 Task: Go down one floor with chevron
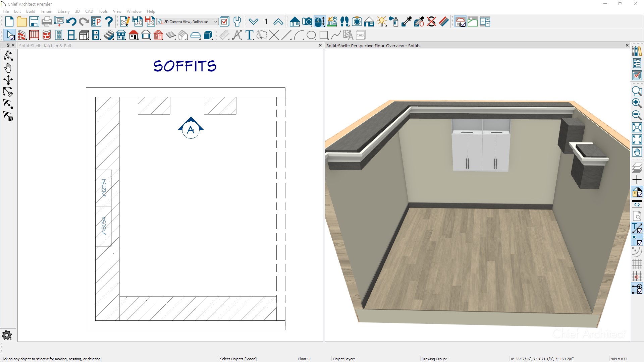254,22
